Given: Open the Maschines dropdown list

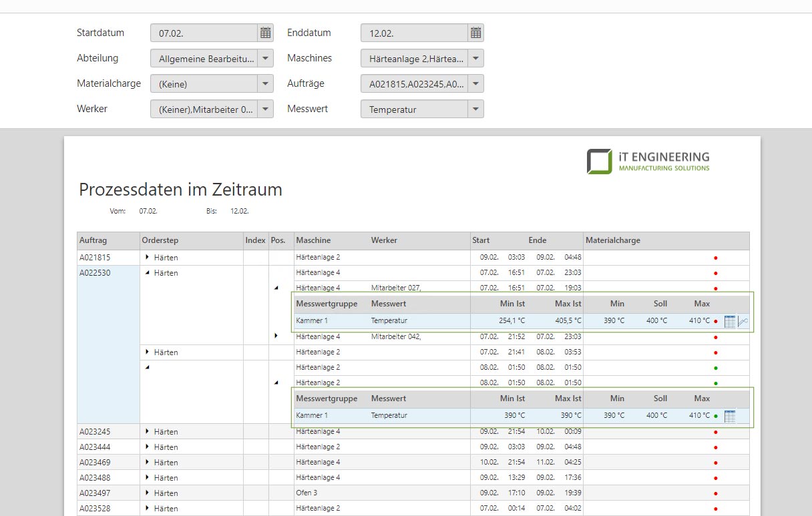Looking at the screenshot, I should click(x=475, y=59).
